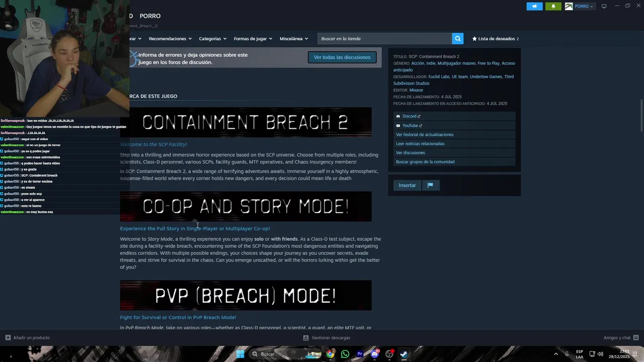
Task: Open the PORRO tab in Steam header
Action: pos(150,16)
